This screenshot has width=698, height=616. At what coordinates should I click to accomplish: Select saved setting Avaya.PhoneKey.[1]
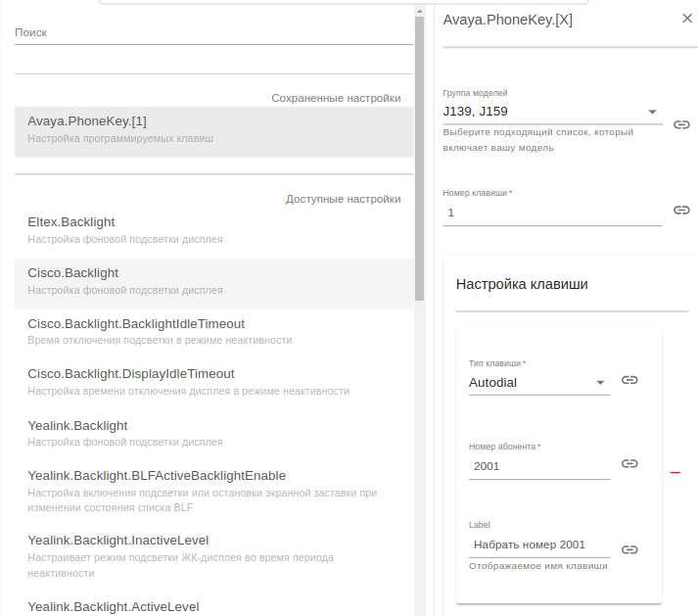coord(213,129)
